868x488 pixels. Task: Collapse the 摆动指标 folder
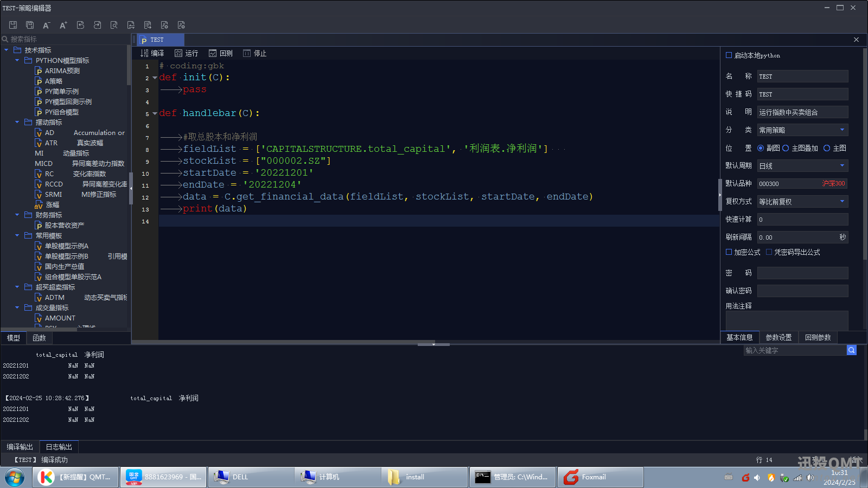[x=17, y=122]
